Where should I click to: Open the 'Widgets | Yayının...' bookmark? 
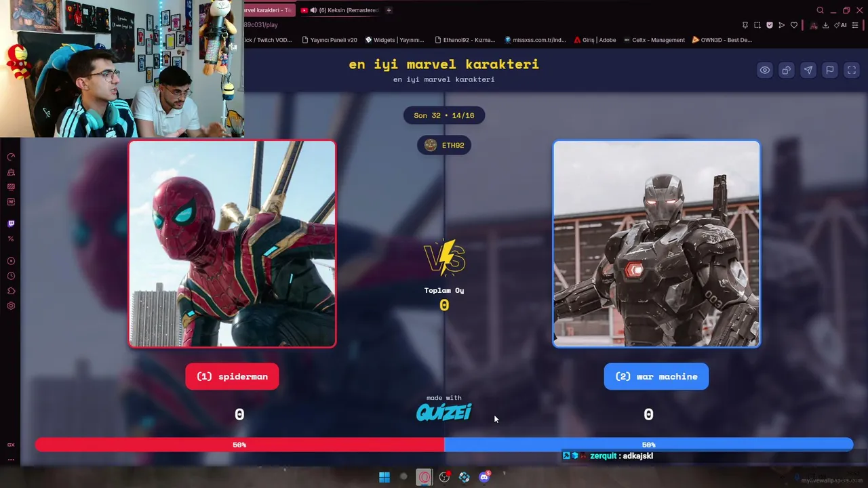point(395,40)
